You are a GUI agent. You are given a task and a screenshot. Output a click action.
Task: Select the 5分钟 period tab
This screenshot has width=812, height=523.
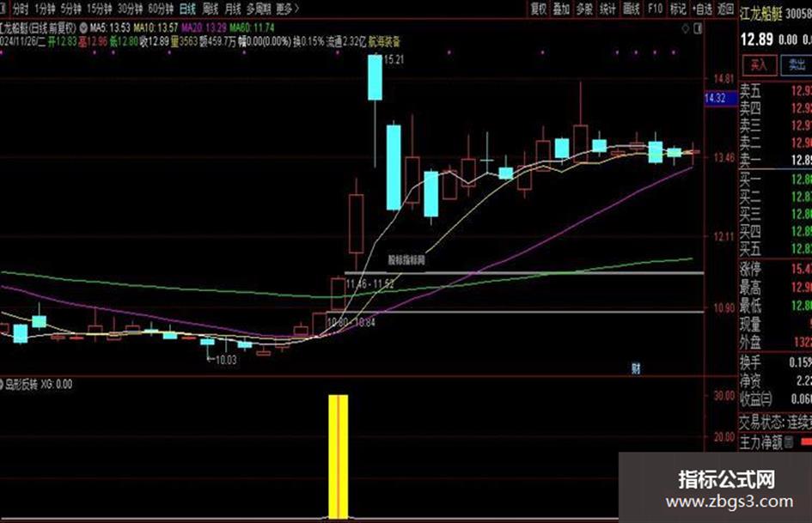(71, 9)
